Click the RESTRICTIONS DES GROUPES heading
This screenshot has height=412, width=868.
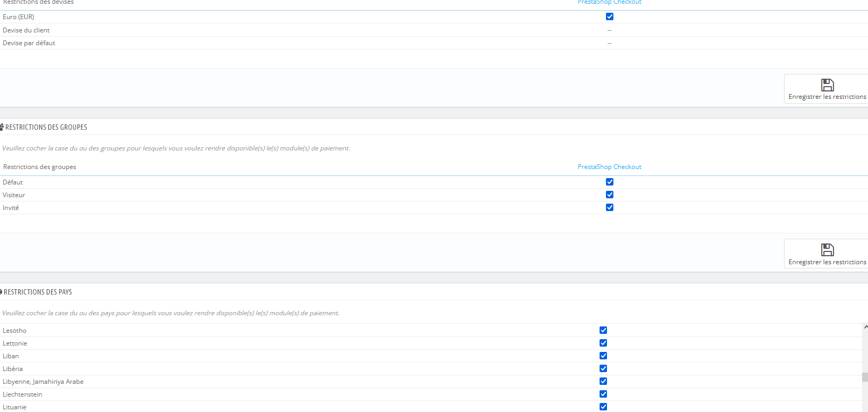(x=46, y=127)
